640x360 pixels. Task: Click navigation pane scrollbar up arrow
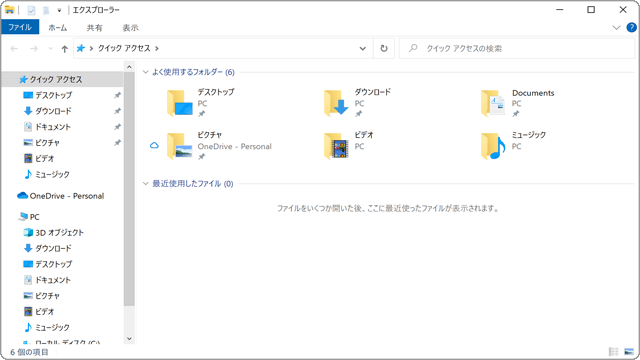[129, 67]
